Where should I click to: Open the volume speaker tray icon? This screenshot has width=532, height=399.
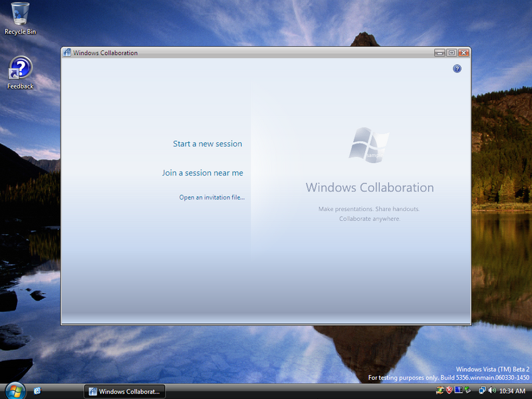tap(491, 391)
